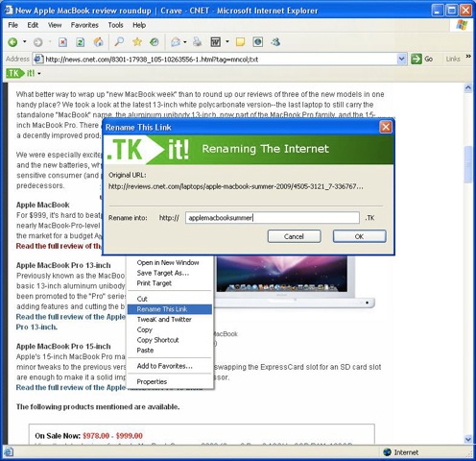476x461 pixels.
Task: Click Cancel in the rename dialog
Action: click(294, 236)
